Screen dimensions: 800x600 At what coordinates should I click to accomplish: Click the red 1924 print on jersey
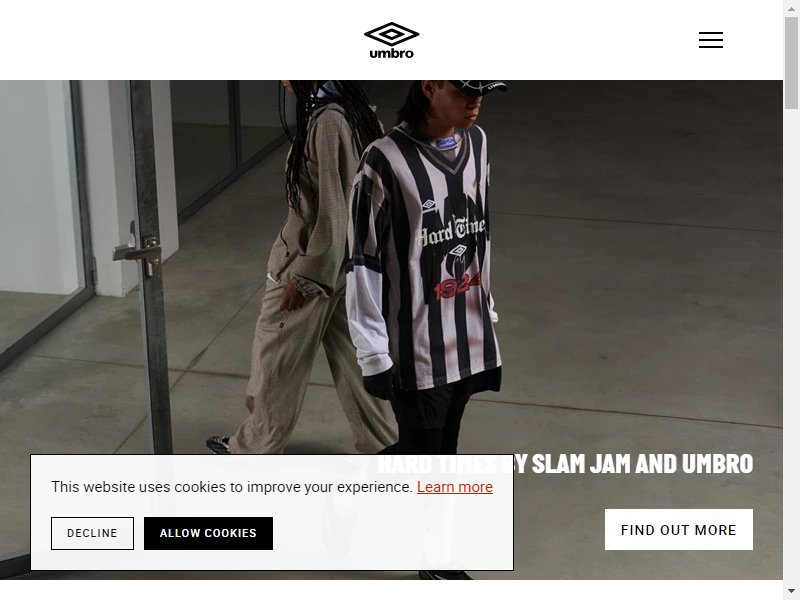(x=457, y=287)
